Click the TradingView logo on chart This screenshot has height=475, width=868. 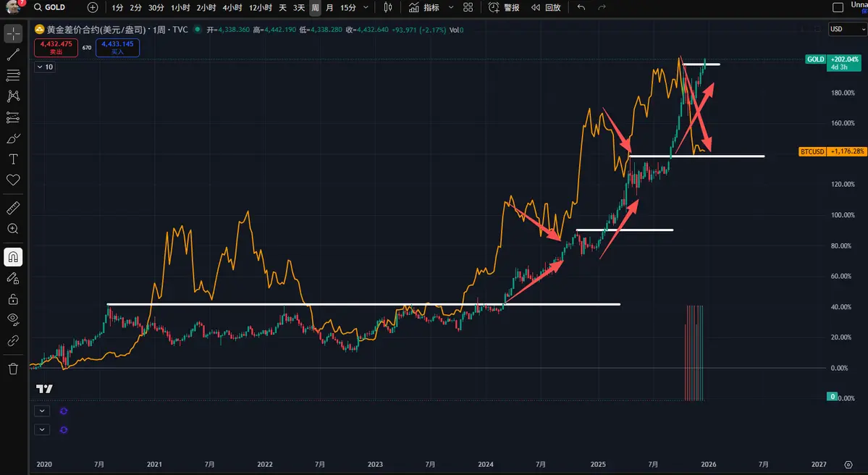click(44, 389)
